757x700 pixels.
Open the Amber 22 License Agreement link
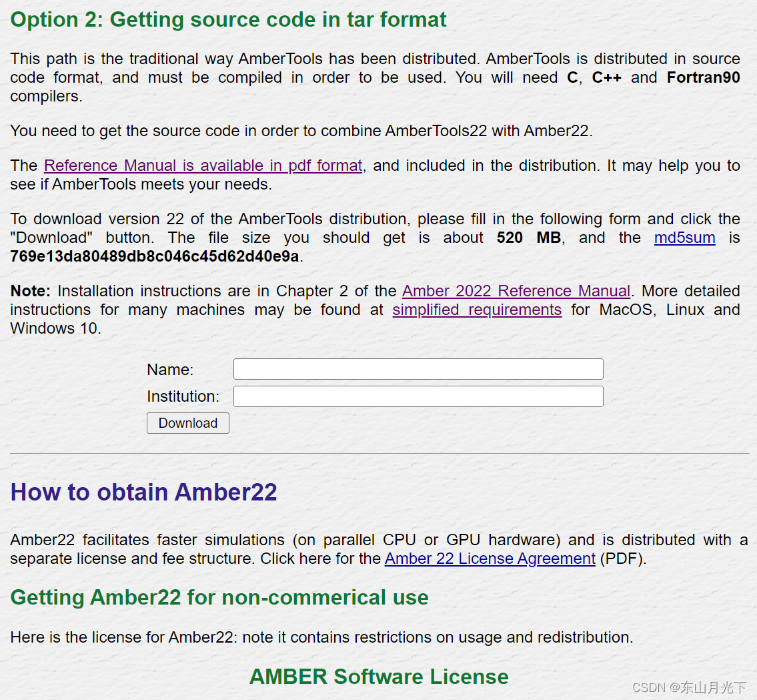tap(490, 559)
